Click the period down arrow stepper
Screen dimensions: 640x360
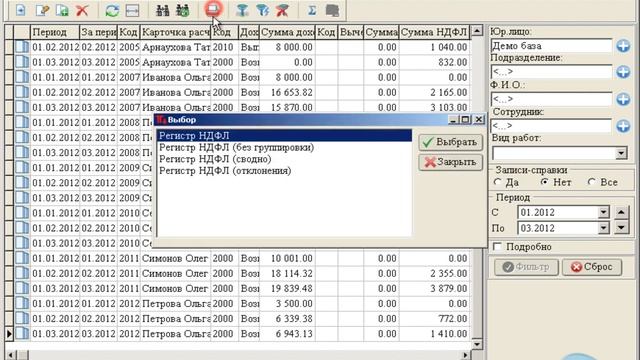(x=621, y=227)
